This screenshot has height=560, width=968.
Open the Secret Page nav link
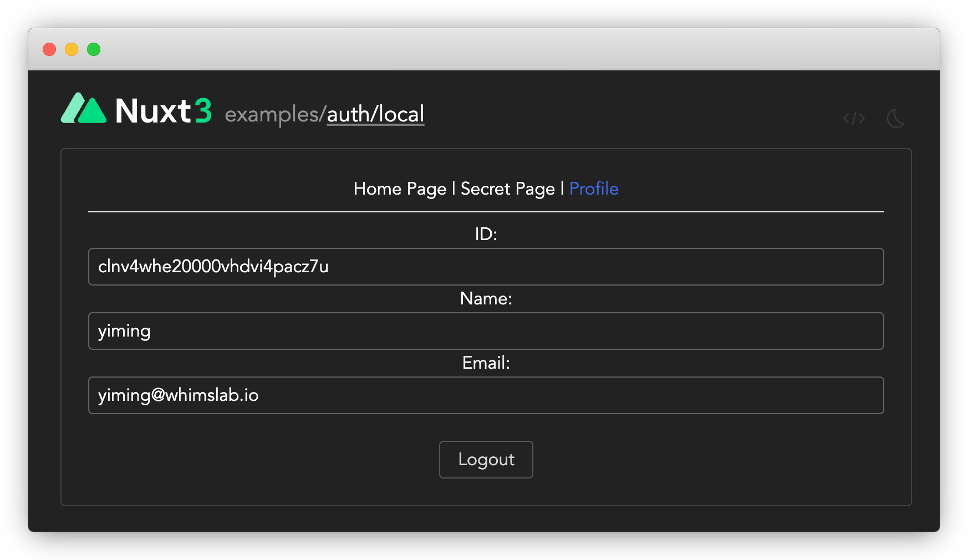pyautogui.click(x=507, y=189)
